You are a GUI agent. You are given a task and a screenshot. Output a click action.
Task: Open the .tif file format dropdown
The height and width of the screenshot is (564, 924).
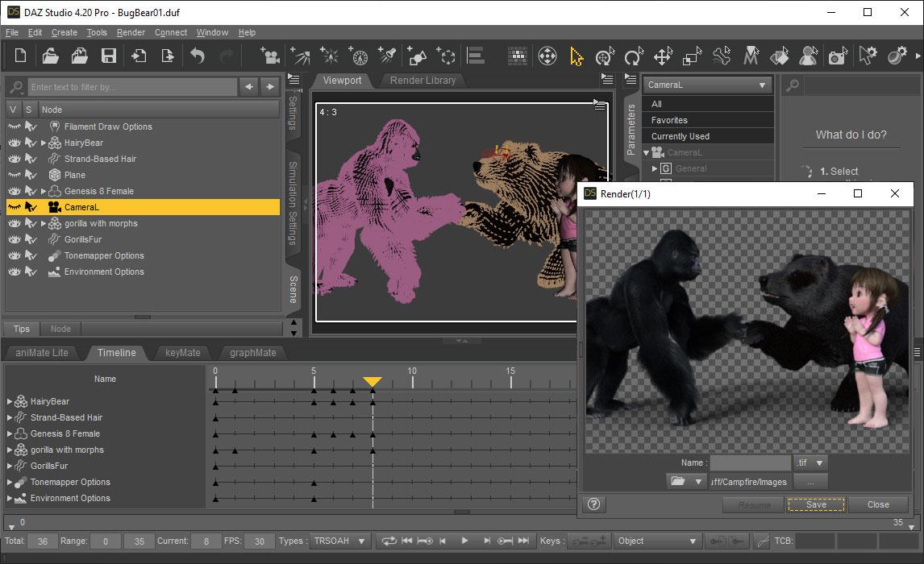point(810,463)
